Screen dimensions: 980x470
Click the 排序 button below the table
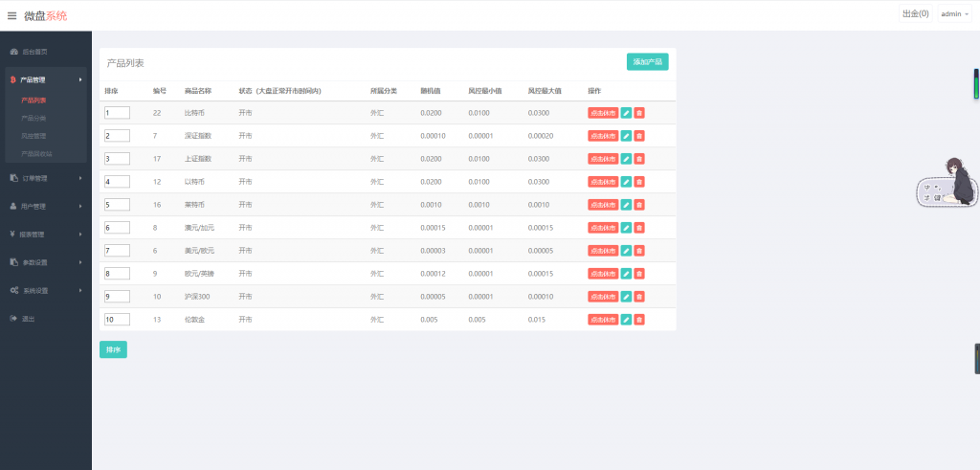click(113, 349)
